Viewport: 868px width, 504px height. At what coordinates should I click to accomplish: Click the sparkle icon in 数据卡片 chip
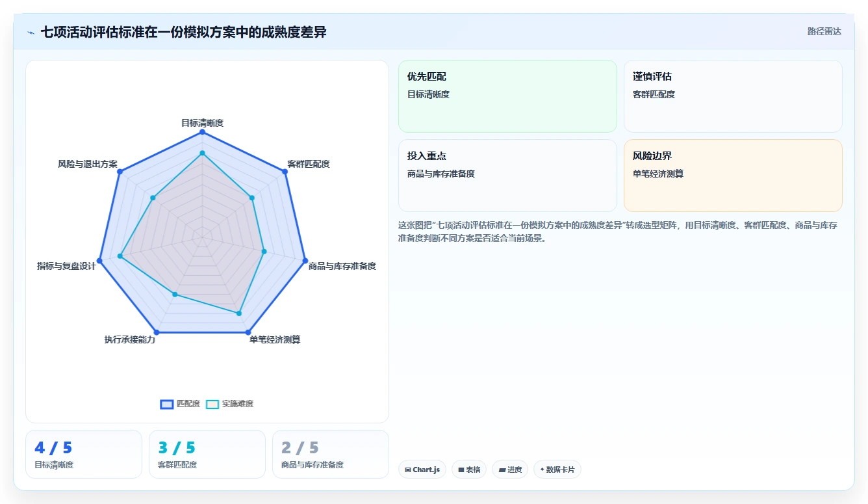542,470
